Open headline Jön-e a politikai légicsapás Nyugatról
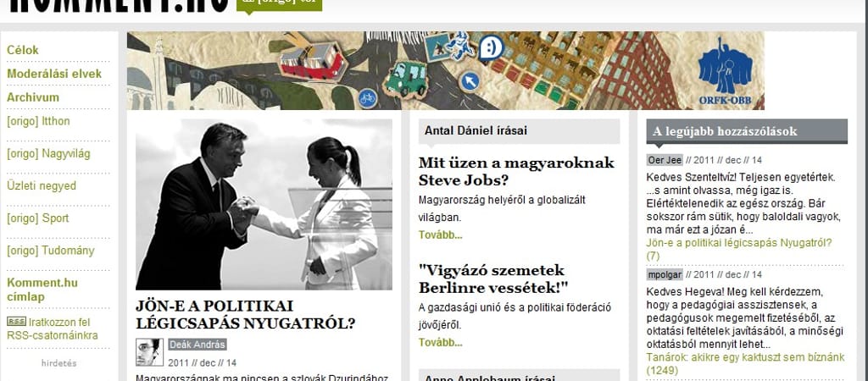 [x=245, y=315]
